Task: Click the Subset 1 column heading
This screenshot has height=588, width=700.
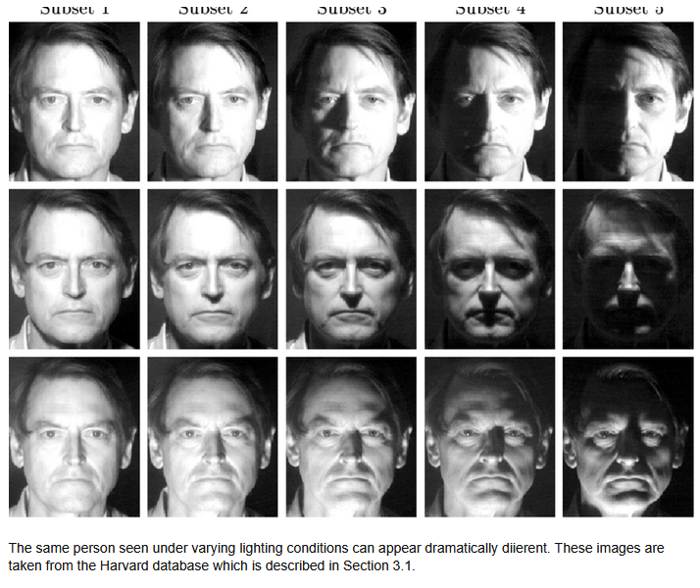Action: 74,9
